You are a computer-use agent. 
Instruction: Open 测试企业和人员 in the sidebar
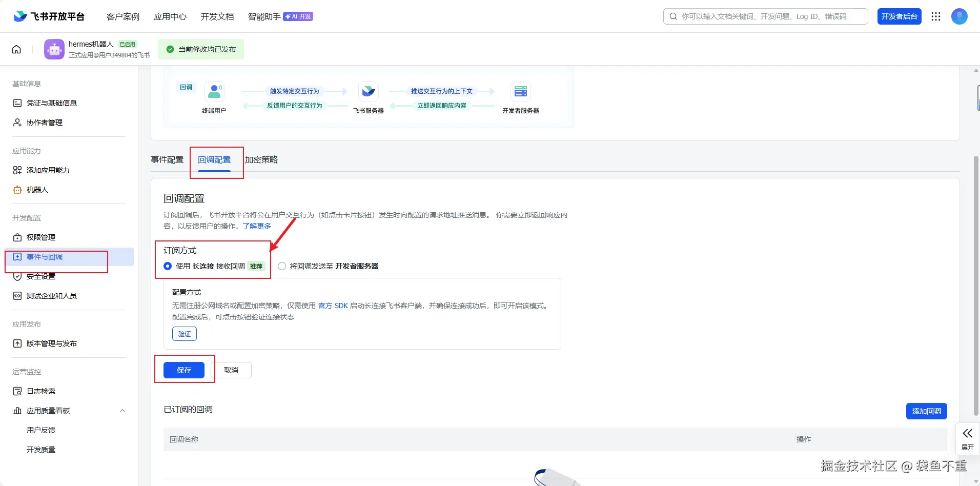(52, 296)
